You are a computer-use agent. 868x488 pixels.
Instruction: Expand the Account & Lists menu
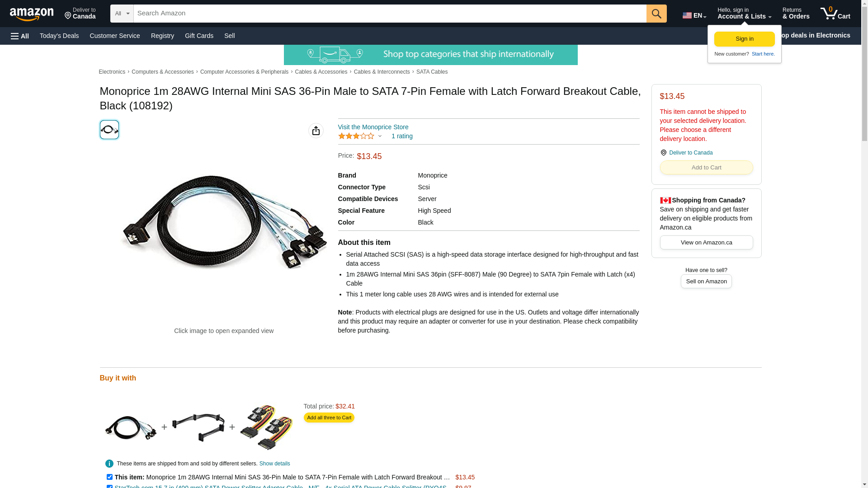pos(744,14)
